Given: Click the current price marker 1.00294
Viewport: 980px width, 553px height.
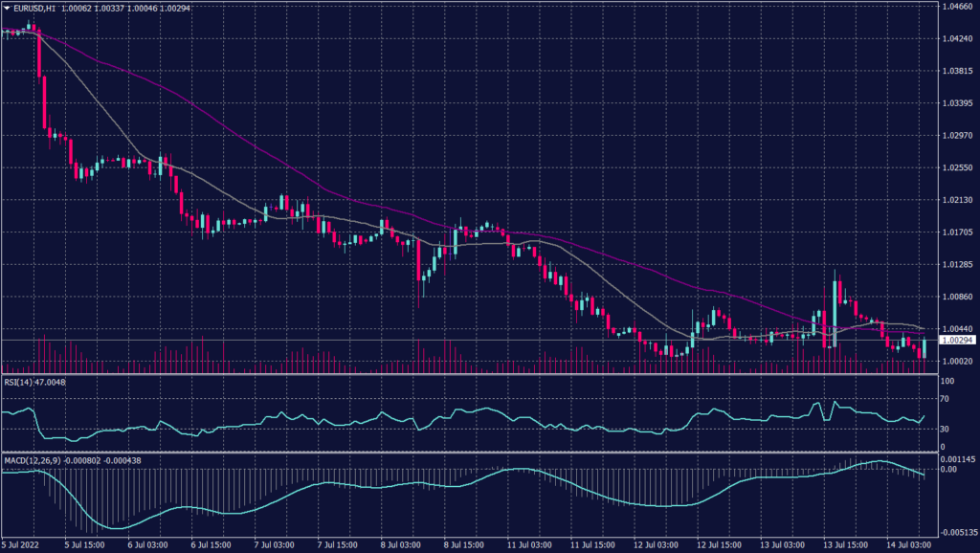Looking at the screenshot, I should 957,338.
